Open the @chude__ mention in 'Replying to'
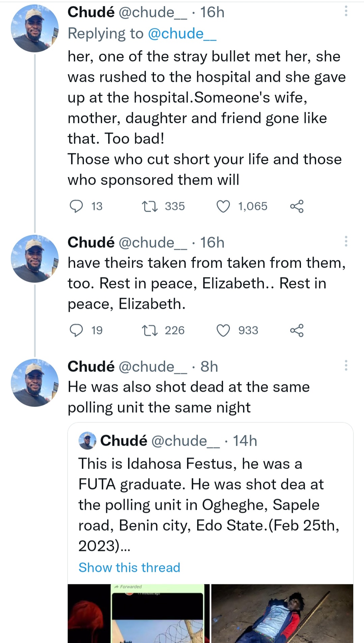This screenshot has height=643, width=364. pos(182,34)
